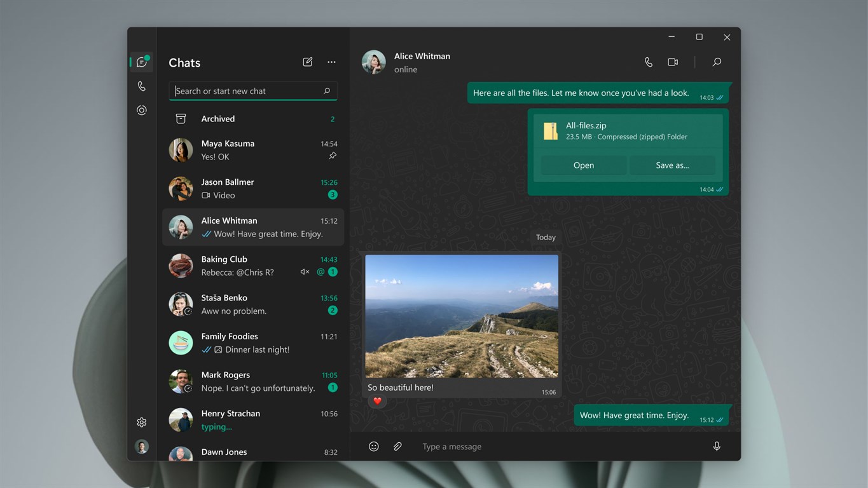Open the Jason Ballmer chat
The image size is (868, 488).
252,189
